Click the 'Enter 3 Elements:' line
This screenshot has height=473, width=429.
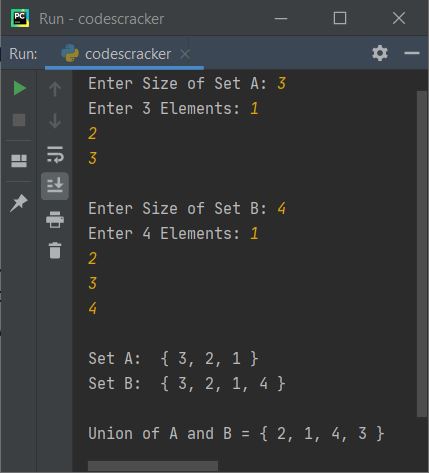pyautogui.click(x=173, y=108)
